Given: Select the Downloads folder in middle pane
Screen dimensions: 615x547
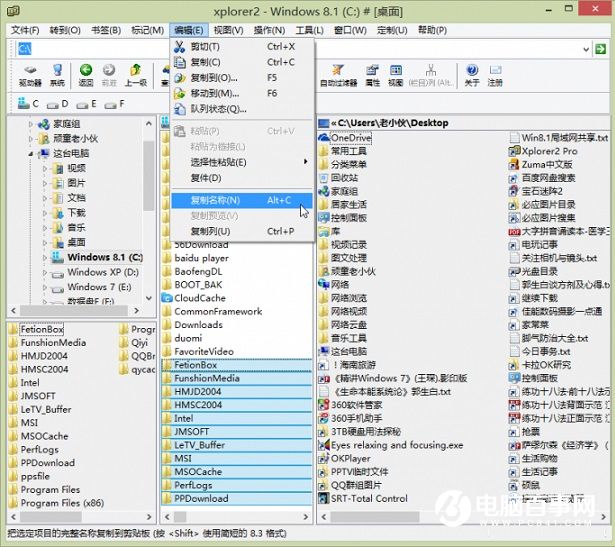Looking at the screenshot, I should [x=198, y=325].
